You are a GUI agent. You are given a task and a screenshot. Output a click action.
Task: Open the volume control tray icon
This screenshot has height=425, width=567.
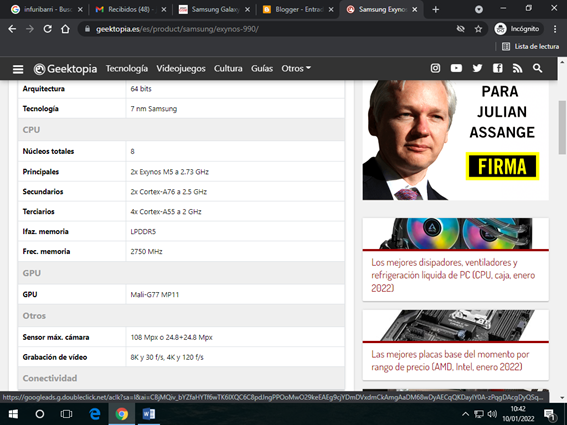coord(492,414)
